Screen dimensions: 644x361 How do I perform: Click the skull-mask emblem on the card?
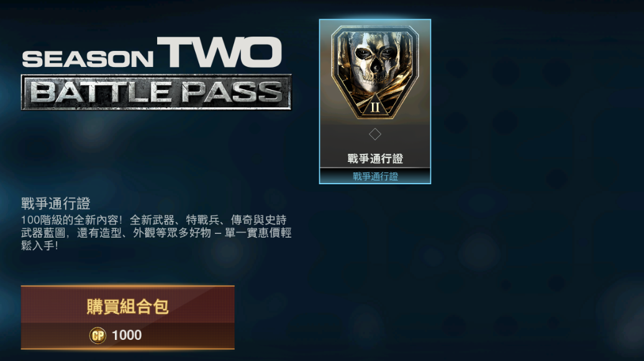point(375,73)
